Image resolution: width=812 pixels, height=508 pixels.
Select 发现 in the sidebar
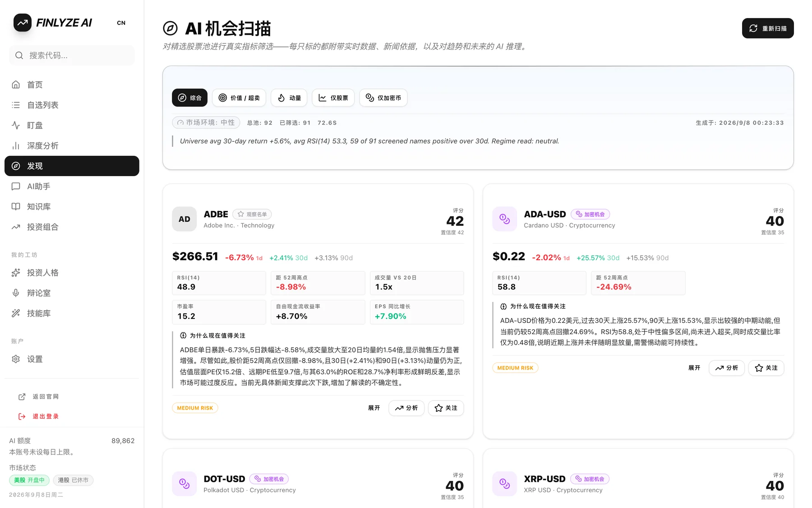click(72, 166)
